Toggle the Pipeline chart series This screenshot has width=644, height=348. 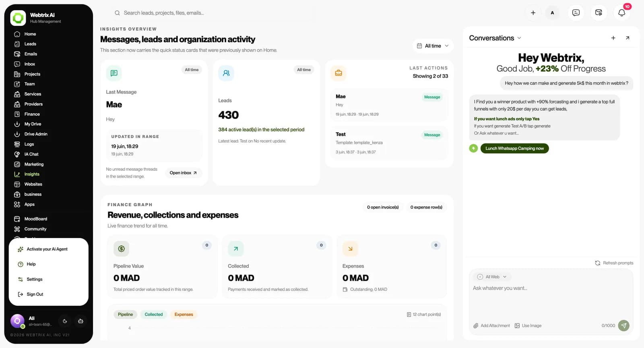(125, 315)
